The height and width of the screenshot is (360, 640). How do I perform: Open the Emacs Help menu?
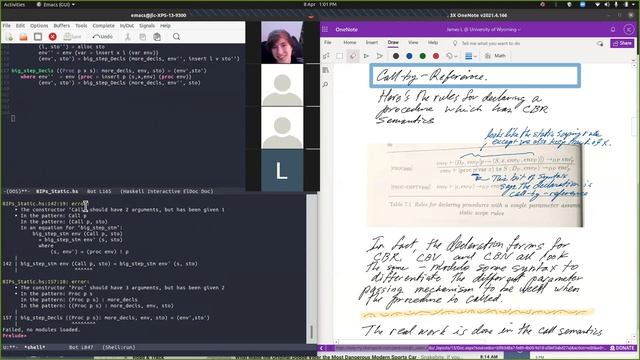[165, 26]
